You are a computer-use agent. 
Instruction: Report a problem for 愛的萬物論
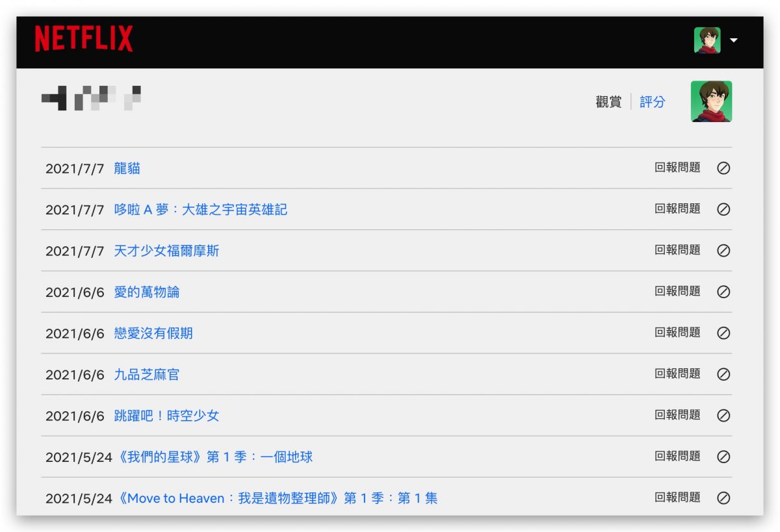(x=677, y=291)
